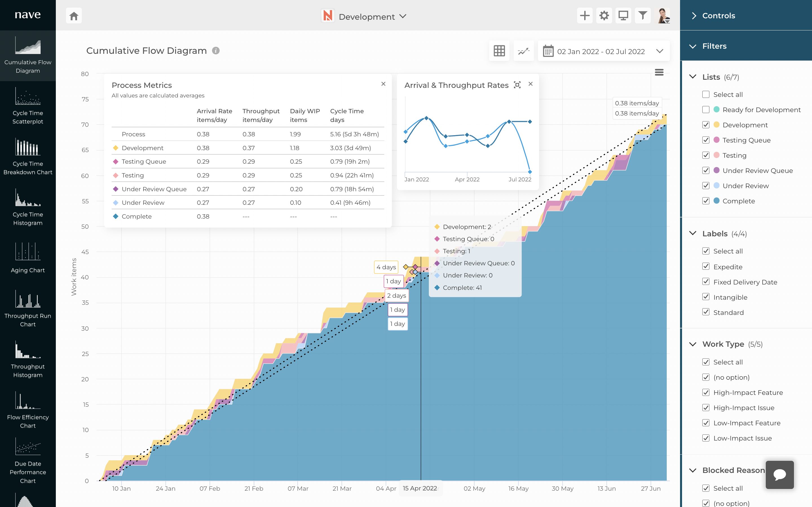Click the monitor presentation icon
Image resolution: width=812 pixels, height=507 pixels.
tap(623, 16)
